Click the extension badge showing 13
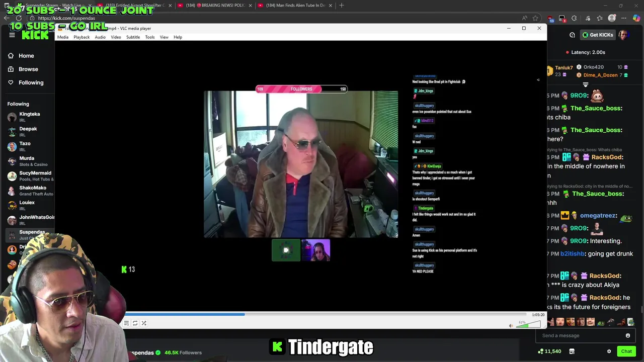644x362 pixels. 550,19
